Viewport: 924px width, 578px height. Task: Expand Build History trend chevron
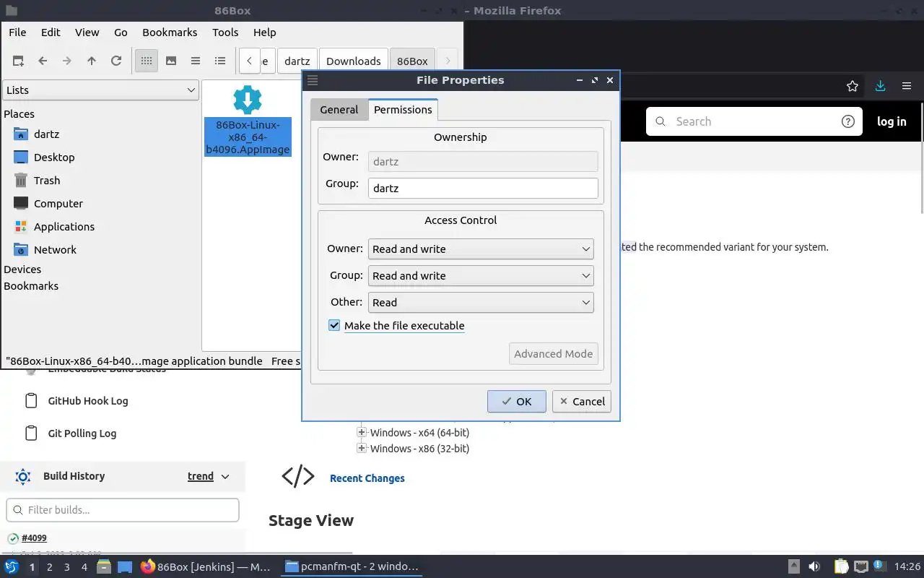(225, 476)
